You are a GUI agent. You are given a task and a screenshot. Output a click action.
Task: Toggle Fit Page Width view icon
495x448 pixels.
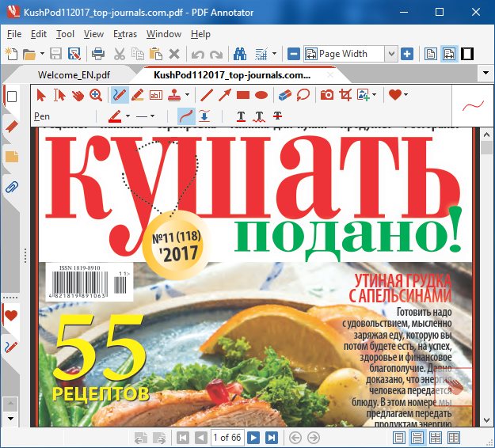[449, 54]
